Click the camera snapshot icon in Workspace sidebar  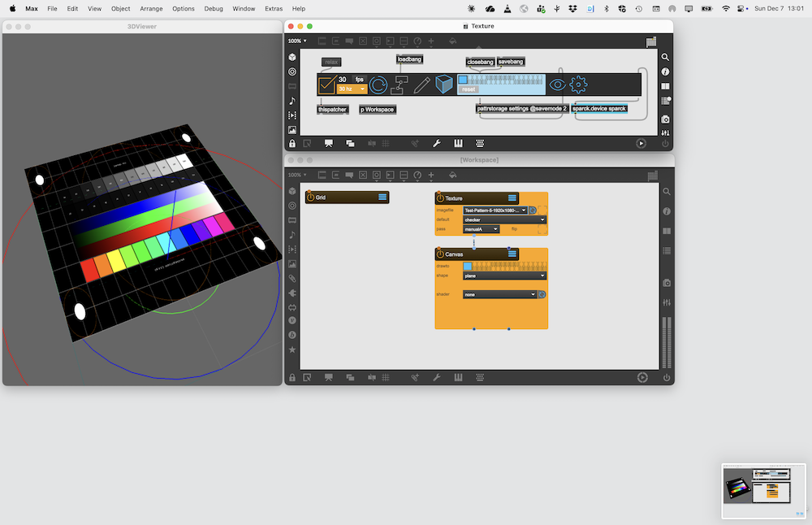(666, 283)
